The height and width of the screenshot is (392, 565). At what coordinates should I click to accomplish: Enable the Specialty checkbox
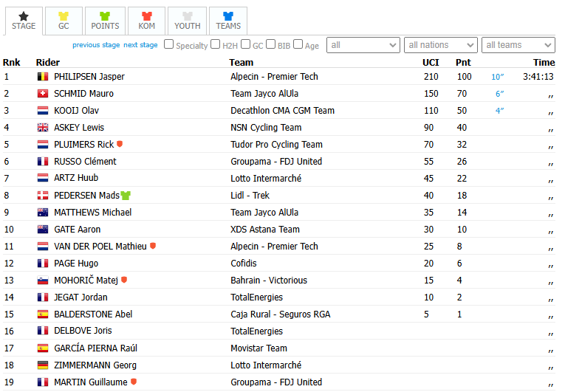(168, 44)
